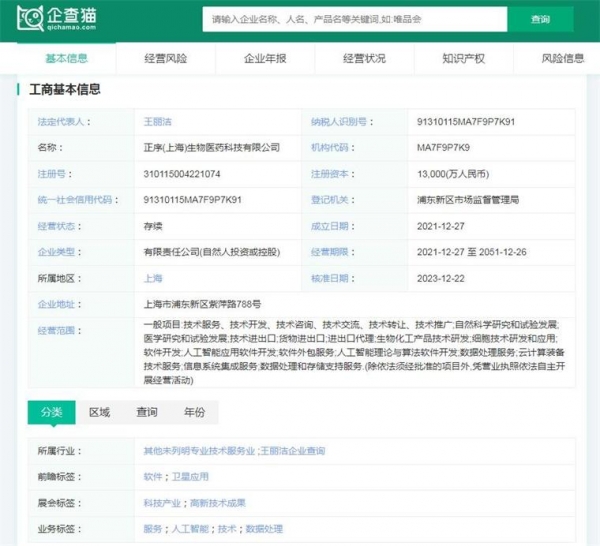
Task: Switch to the 区域 sub-tab
Action: [x=99, y=412]
